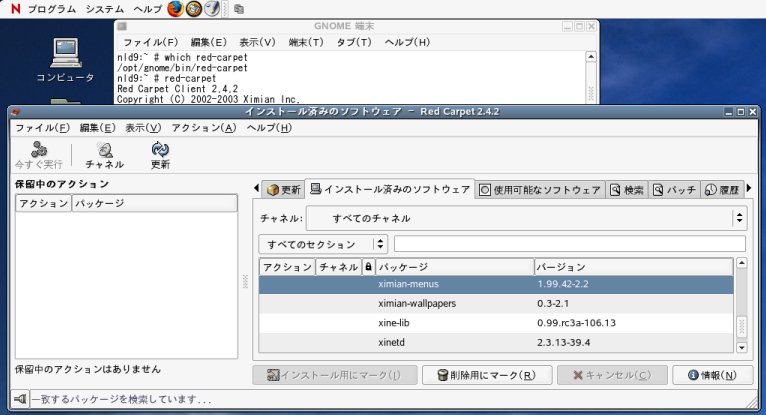Click the package search text field
This screenshot has height=415, width=766.
(x=570, y=244)
